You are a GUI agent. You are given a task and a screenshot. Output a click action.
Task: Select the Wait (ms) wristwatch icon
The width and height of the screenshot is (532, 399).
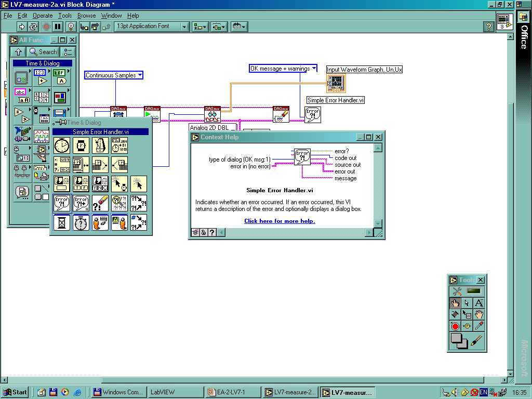(81, 145)
